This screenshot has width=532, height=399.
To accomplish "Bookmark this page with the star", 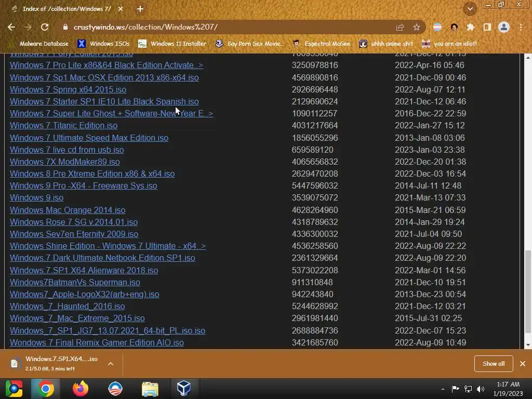I will 416,27.
